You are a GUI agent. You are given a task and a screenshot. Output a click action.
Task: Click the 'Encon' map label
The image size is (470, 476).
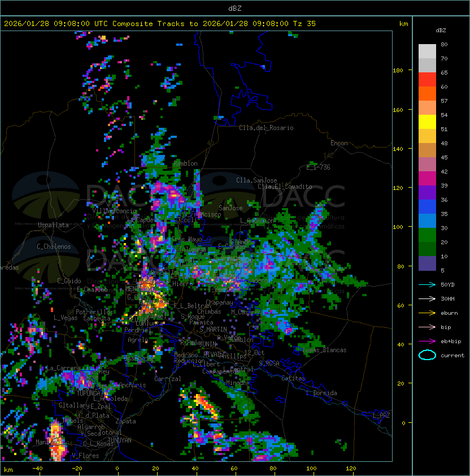[x=339, y=143]
